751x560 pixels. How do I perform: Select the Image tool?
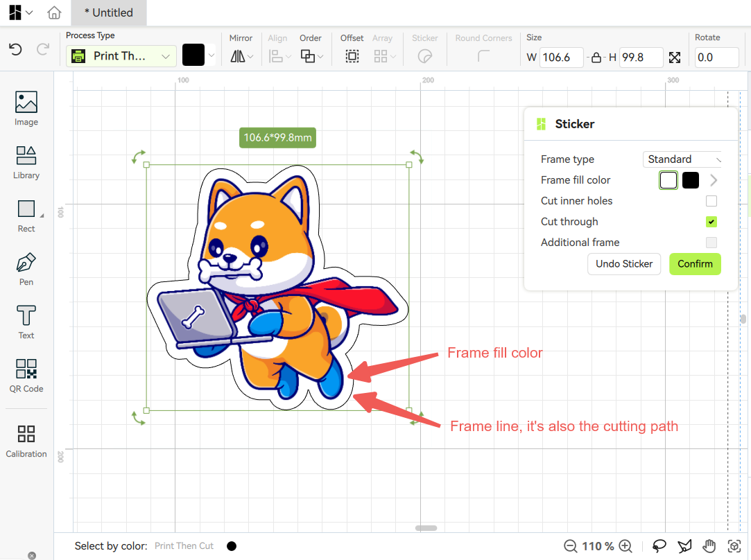26,109
